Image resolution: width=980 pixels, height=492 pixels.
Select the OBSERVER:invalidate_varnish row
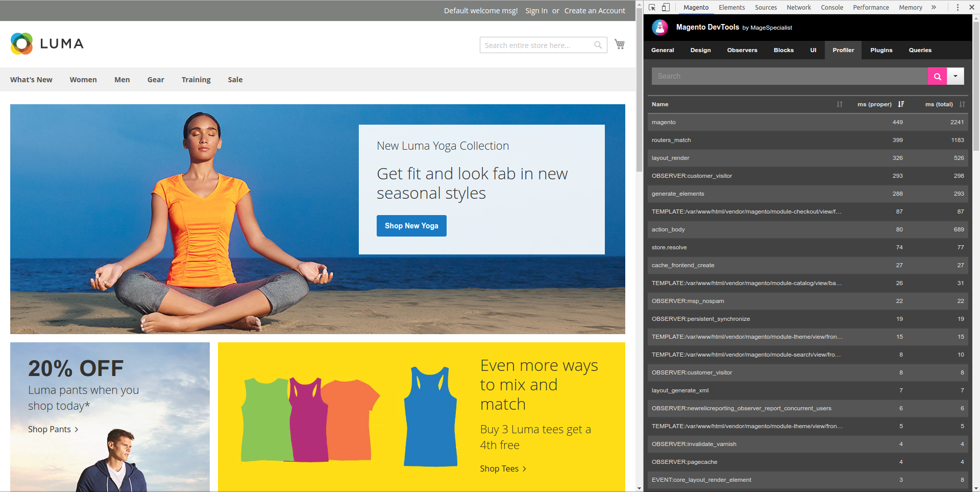click(808, 444)
